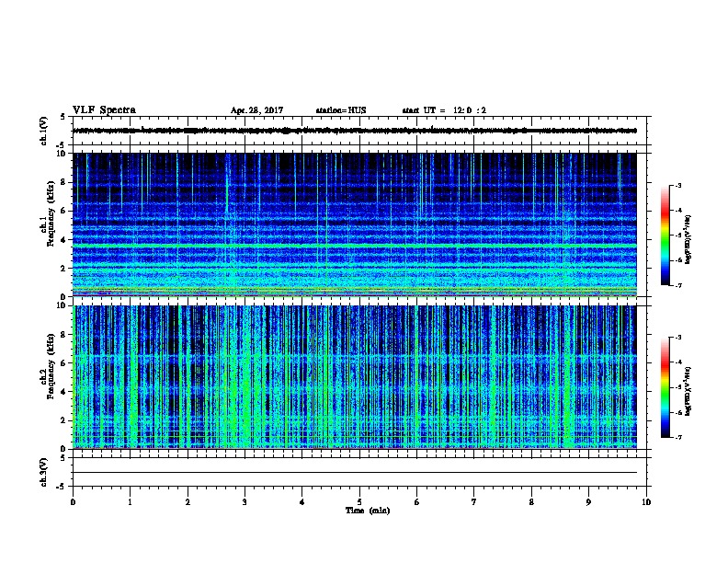Click the "-5" tick on ch.3(V) axis
The image size is (728, 563).
[x=61, y=487]
